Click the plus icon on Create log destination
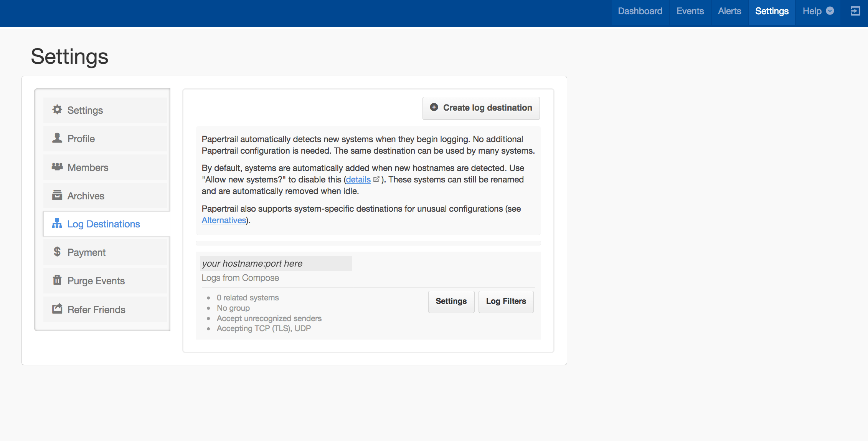The width and height of the screenshot is (868, 441). pyautogui.click(x=434, y=108)
